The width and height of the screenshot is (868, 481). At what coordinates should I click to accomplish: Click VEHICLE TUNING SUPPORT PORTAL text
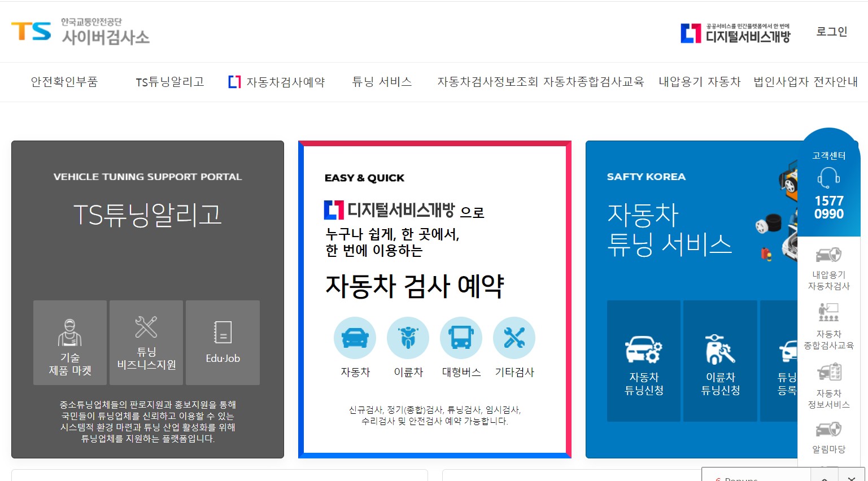click(x=147, y=177)
